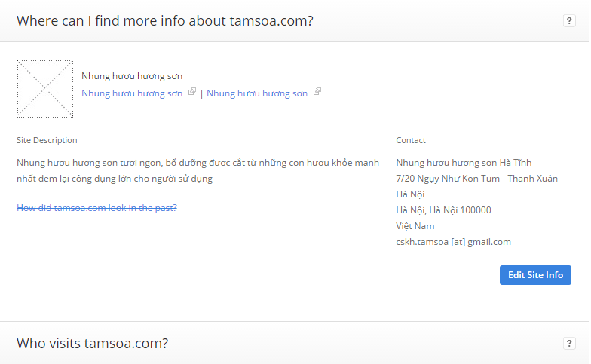Click the Contact section label
591x364 pixels.
[x=410, y=140]
